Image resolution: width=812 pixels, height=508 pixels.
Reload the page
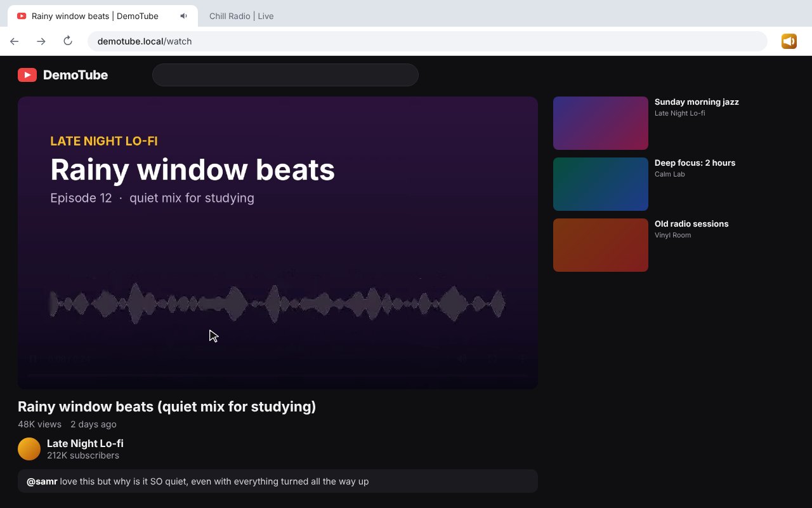68,41
